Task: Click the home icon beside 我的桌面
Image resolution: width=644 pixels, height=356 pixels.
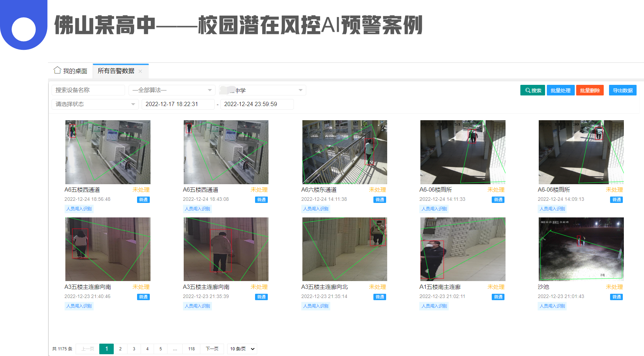Action: (57, 70)
